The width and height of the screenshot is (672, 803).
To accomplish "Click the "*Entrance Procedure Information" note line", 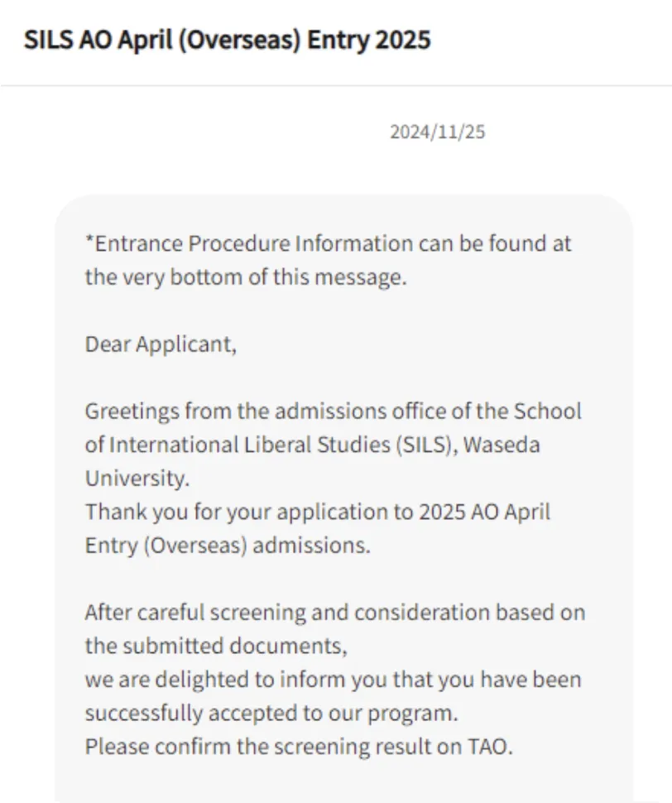I will click(x=329, y=244).
